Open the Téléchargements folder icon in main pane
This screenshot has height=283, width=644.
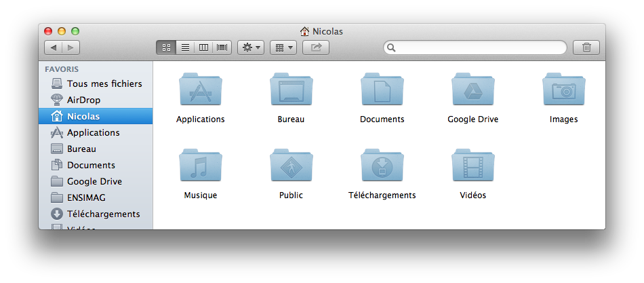tap(382, 166)
